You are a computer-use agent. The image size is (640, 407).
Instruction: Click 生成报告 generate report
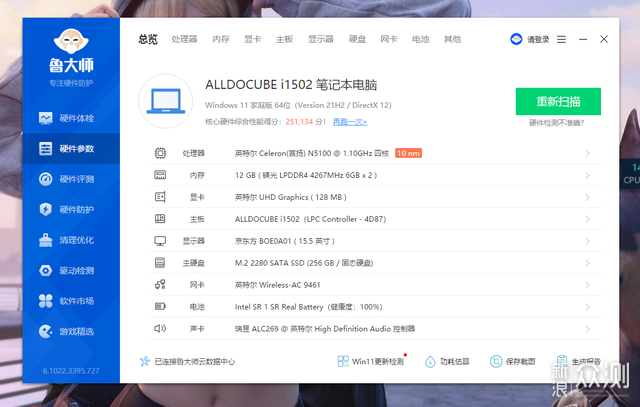[579, 361]
